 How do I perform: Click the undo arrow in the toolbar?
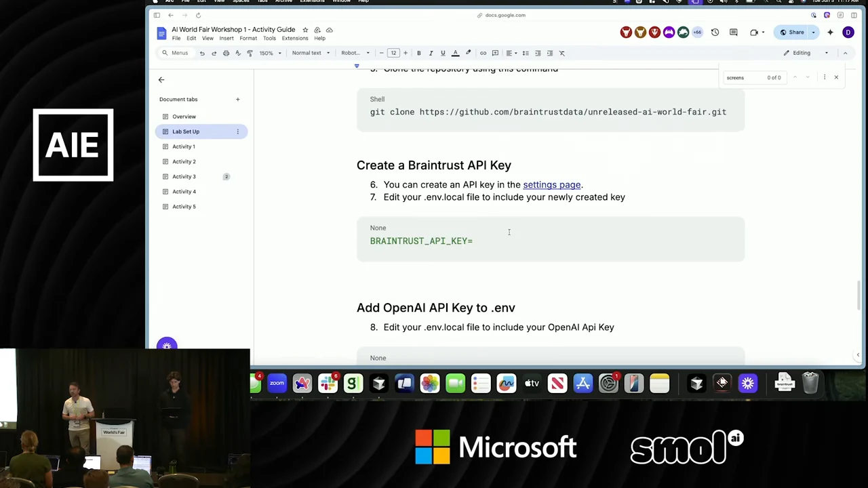click(202, 53)
